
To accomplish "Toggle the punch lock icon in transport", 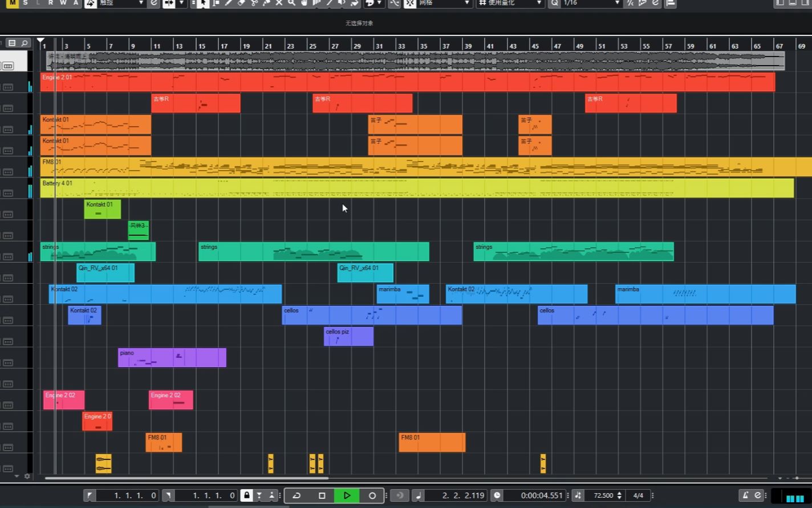I will (x=246, y=495).
